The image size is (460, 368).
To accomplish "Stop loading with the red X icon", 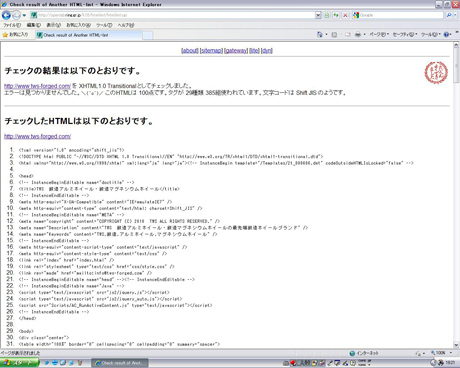I will pos(345,15).
